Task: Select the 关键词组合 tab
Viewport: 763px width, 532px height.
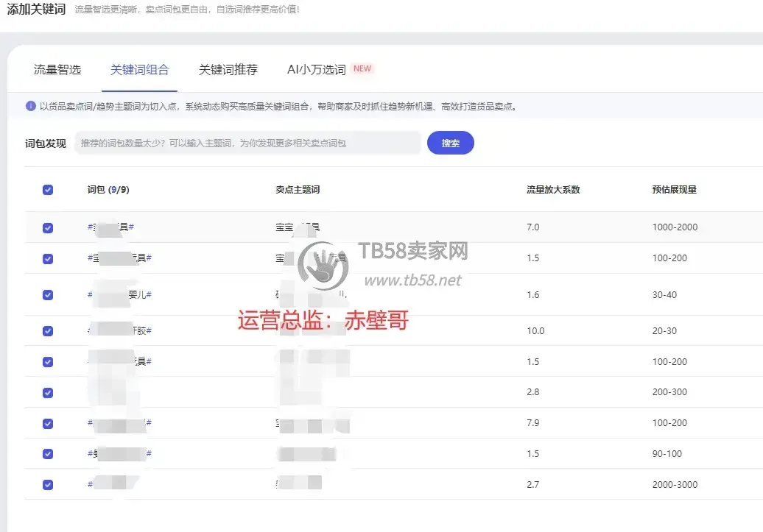Action: click(140, 70)
